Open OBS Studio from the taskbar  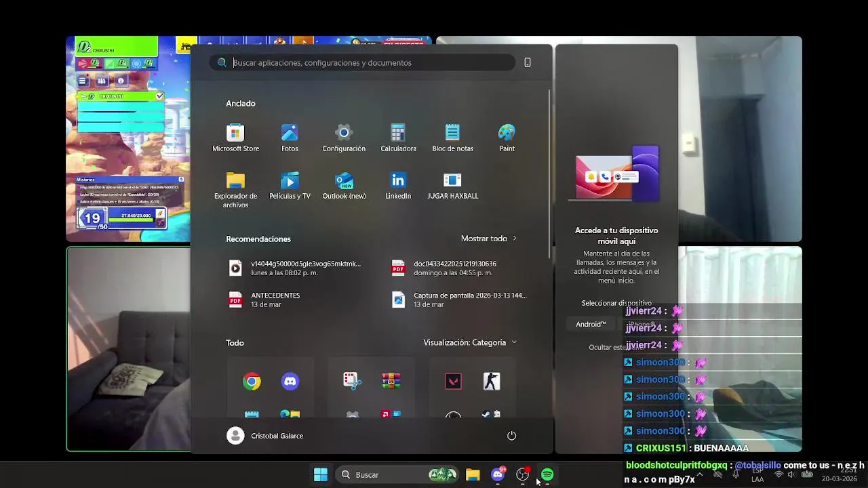pos(523,474)
